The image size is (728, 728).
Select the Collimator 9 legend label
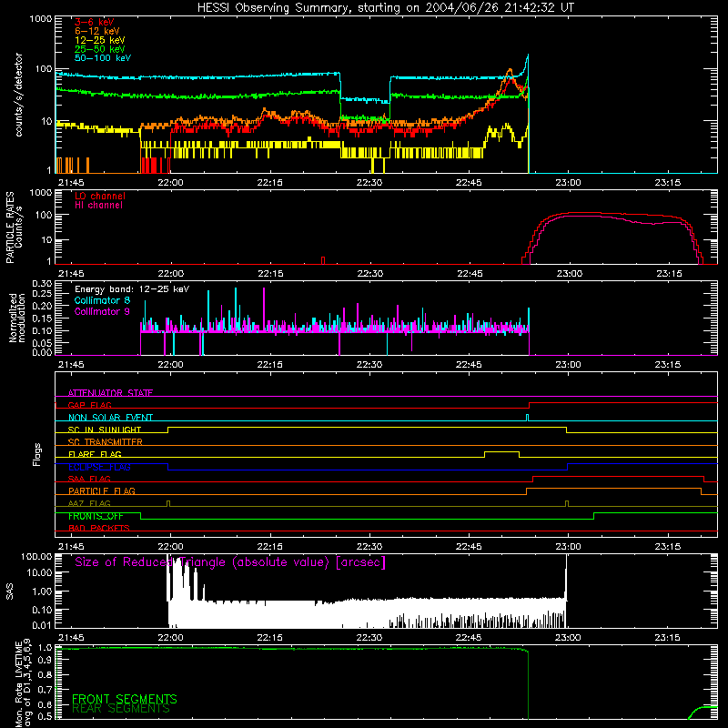pyautogui.click(x=102, y=311)
